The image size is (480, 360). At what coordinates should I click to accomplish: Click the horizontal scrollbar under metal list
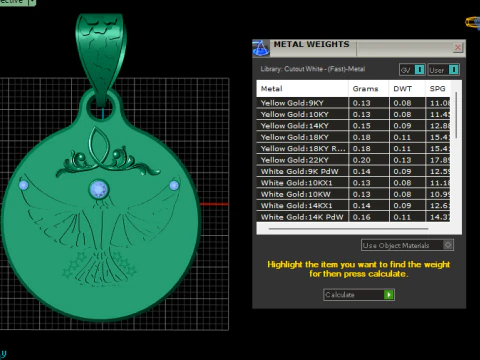[x=348, y=229]
